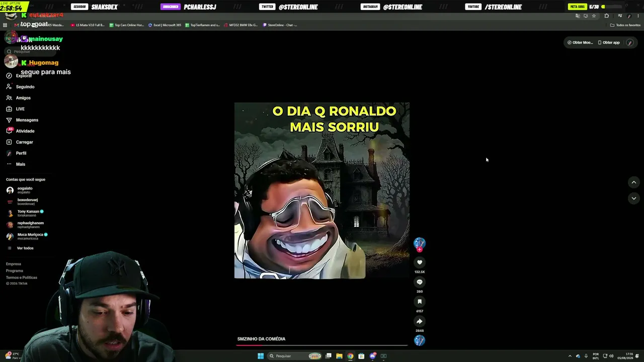Open the boxederuarj followed account

[x=22, y=202]
